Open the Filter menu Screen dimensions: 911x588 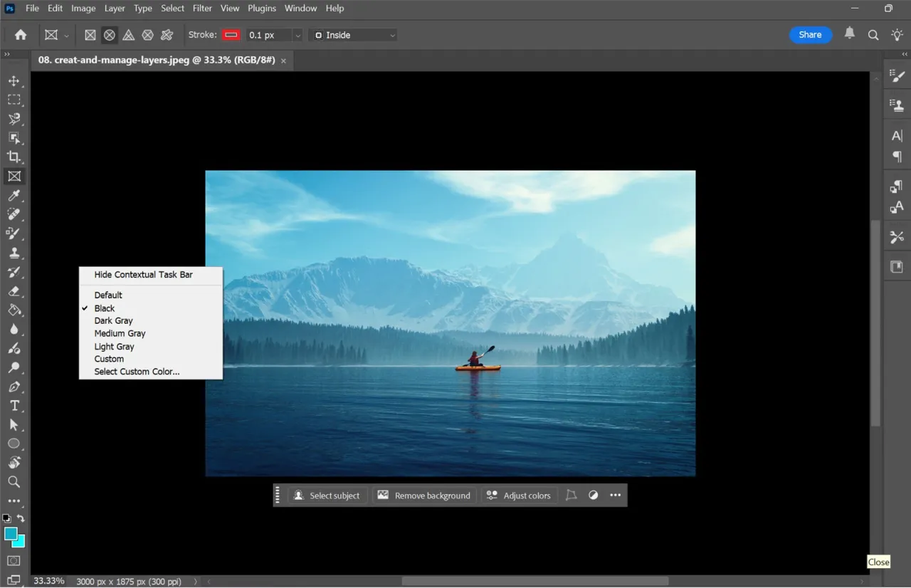(202, 8)
